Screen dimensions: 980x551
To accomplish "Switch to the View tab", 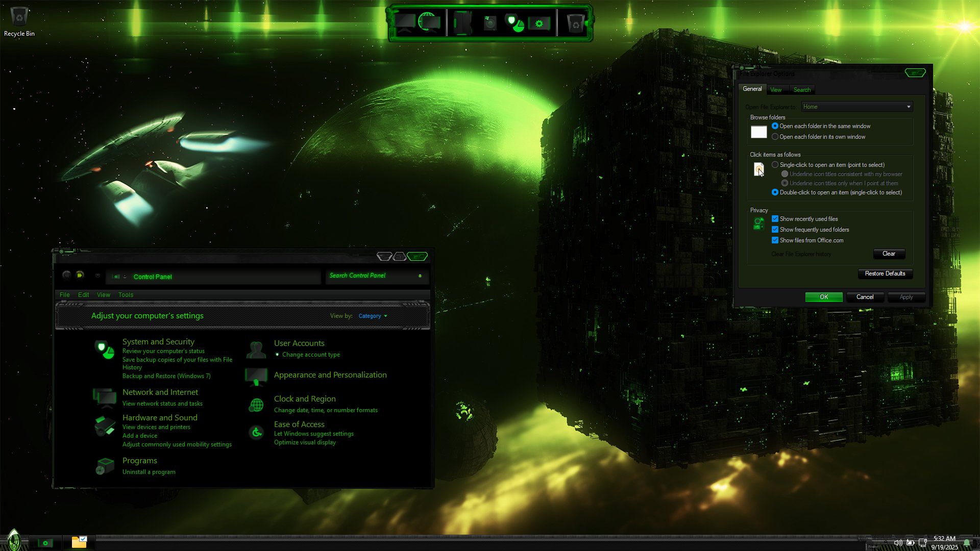I will [x=775, y=90].
